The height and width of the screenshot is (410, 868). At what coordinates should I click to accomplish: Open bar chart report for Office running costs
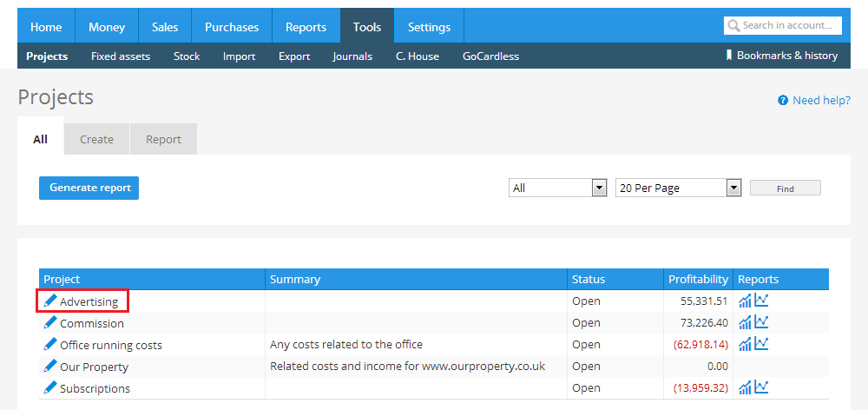[745, 344]
